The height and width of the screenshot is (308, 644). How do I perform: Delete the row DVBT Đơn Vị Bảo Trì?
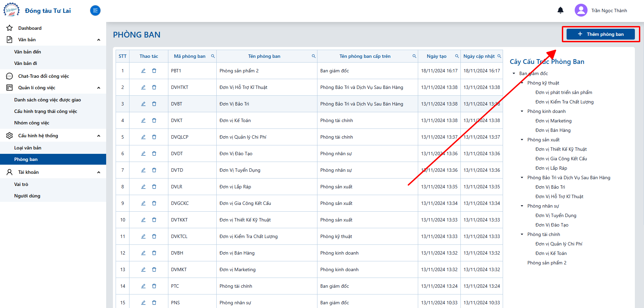tap(154, 104)
